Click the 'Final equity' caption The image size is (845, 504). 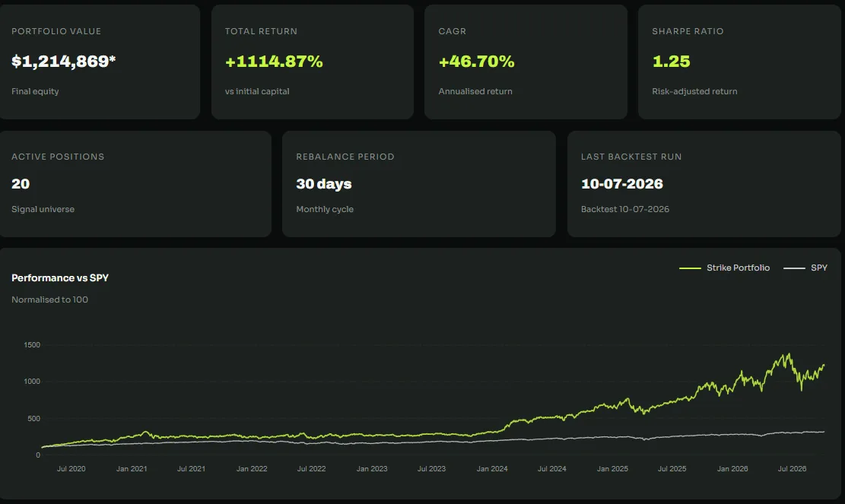point(35,91)
